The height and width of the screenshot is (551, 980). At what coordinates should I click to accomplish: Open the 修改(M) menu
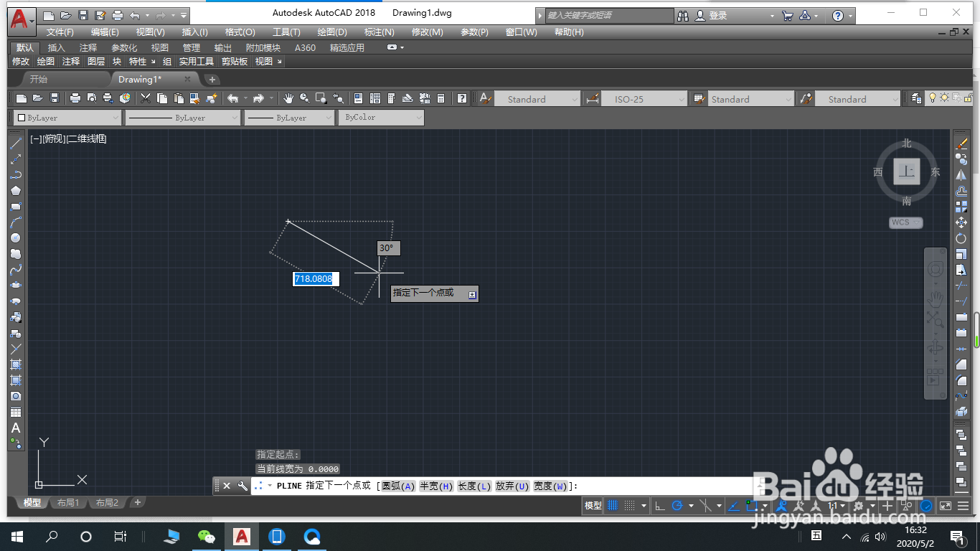(x=427, y=32)
